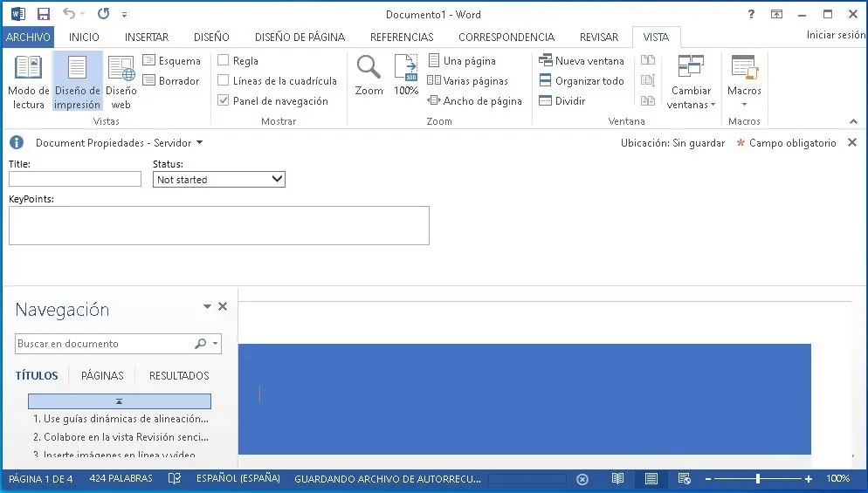Switch to Read Mode from status bar

pos(617,479)
